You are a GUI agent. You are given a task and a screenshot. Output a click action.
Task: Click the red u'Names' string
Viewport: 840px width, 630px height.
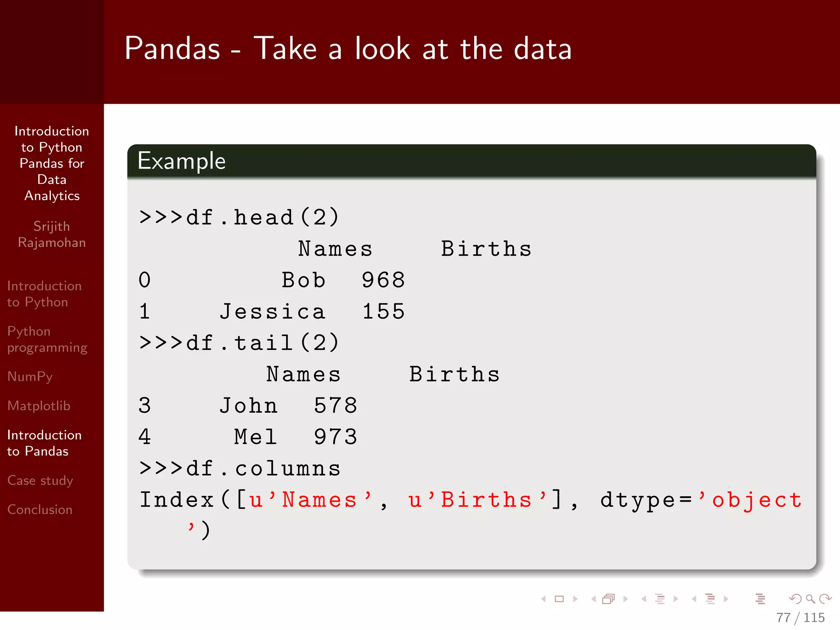pyautogui.click(x=311, y=500)
